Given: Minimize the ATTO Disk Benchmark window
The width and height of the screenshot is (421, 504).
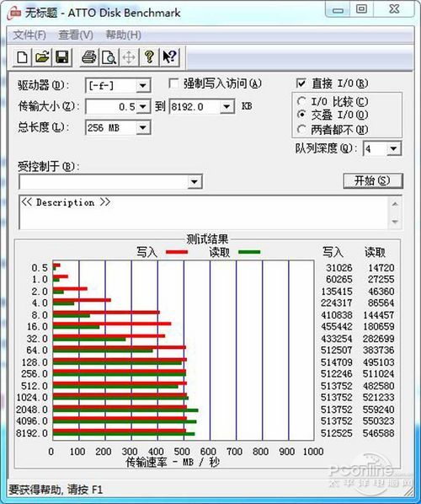Looking at the screenshot, I should pos(338,10).
